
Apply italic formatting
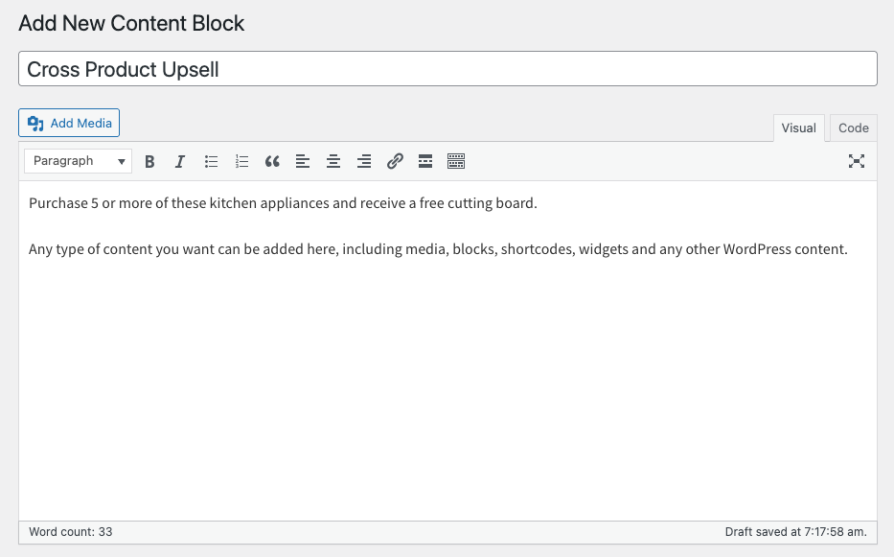click(x=180, y=161)
